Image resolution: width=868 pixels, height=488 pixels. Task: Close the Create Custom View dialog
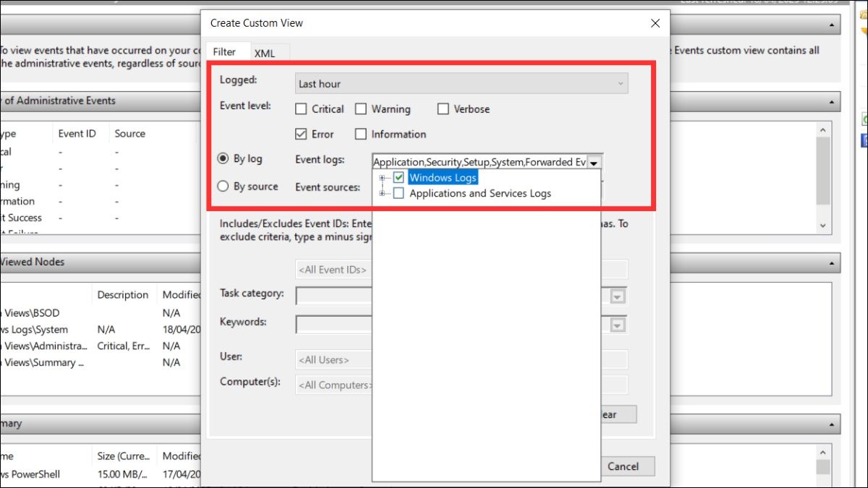(655, 23)
